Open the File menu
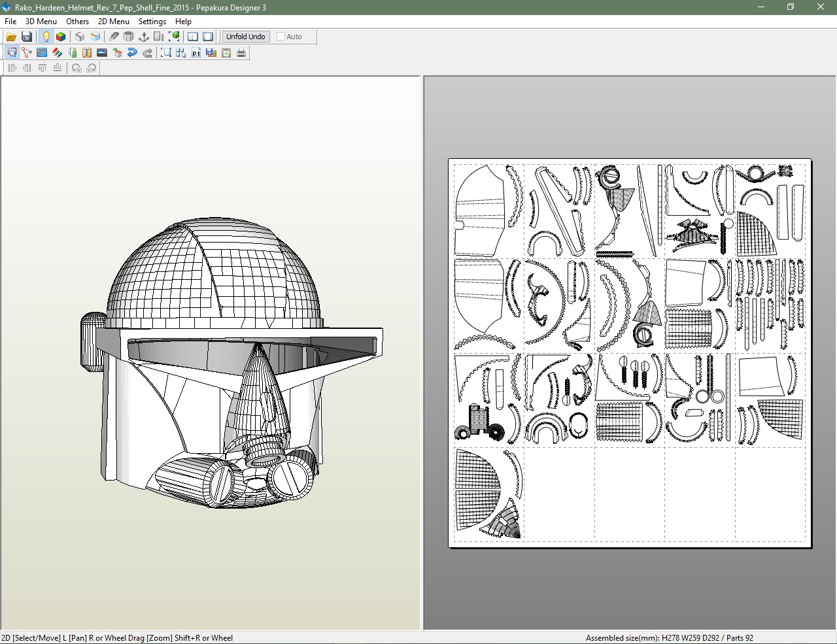Viewport: 837px width, 644px height. point(10,21)
